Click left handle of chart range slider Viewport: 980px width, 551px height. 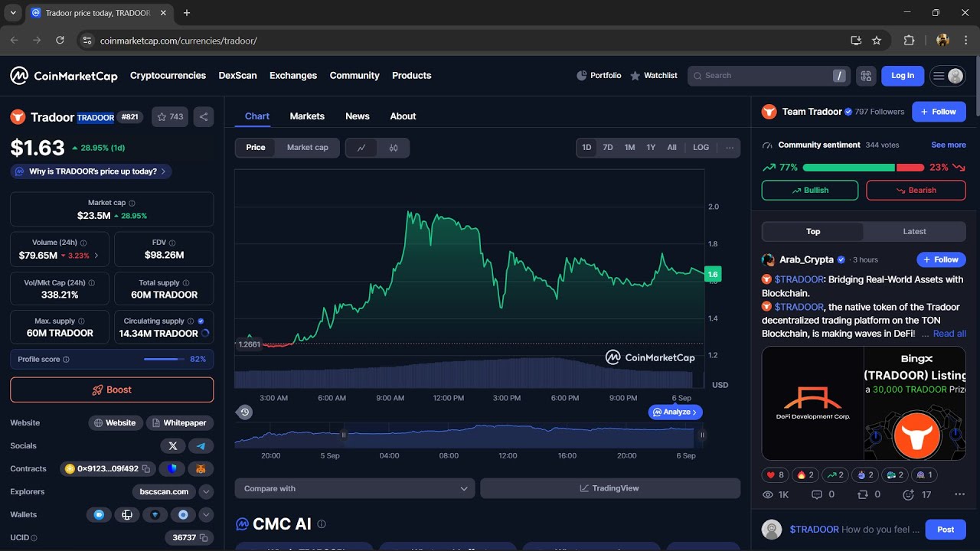343,435
